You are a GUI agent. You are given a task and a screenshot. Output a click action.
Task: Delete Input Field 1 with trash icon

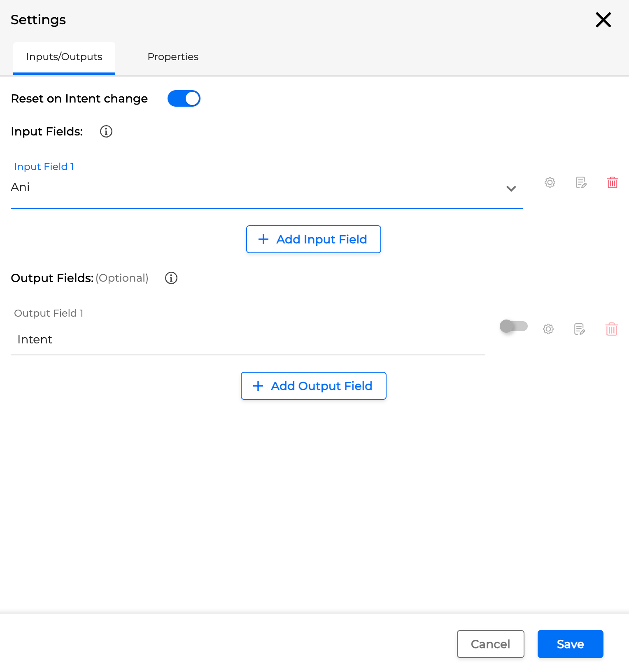[612, 182]
